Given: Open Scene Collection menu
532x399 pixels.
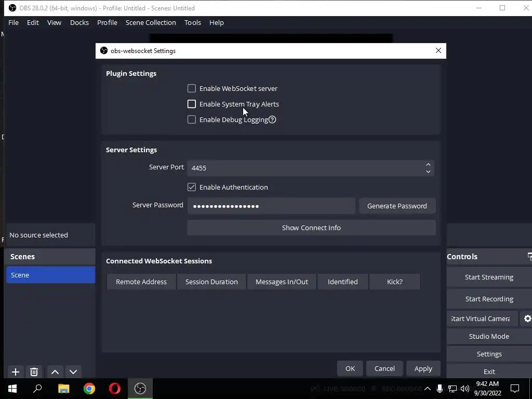Looking at the screenshot, I should coord(151,22).
